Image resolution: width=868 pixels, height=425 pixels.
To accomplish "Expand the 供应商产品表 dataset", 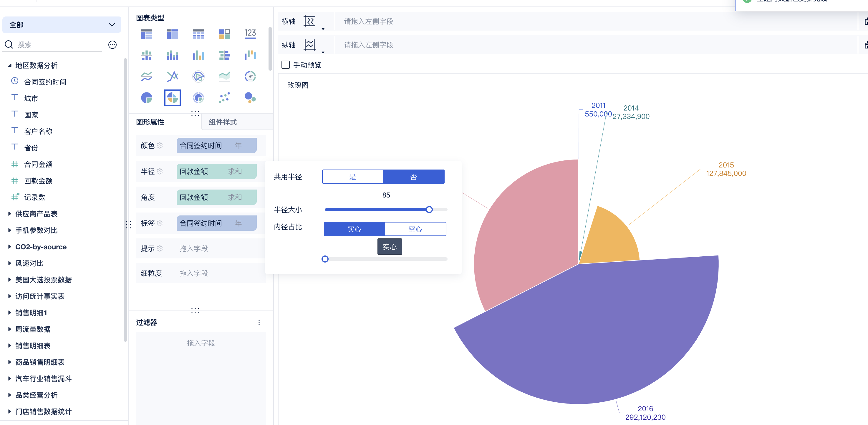I will (10, 213).
